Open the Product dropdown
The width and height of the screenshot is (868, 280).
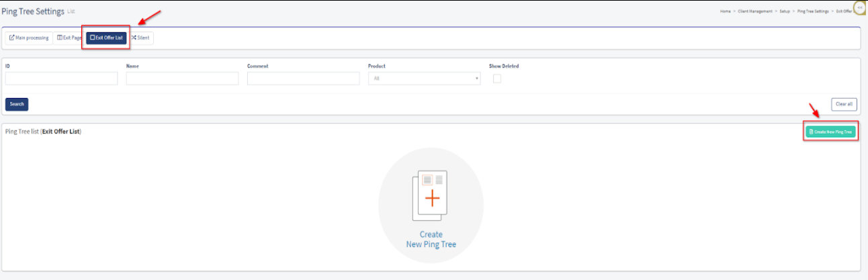click(424, 79)
